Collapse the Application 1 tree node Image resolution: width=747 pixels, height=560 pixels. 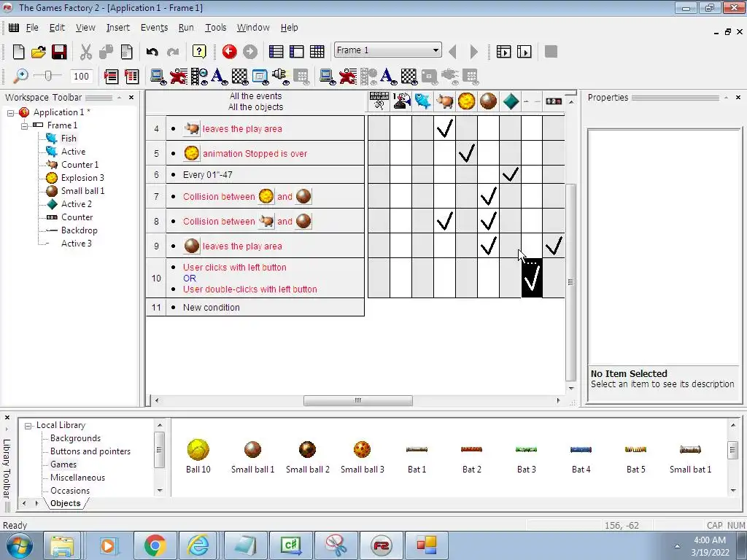pyautogui.click(x=10, y=113)
